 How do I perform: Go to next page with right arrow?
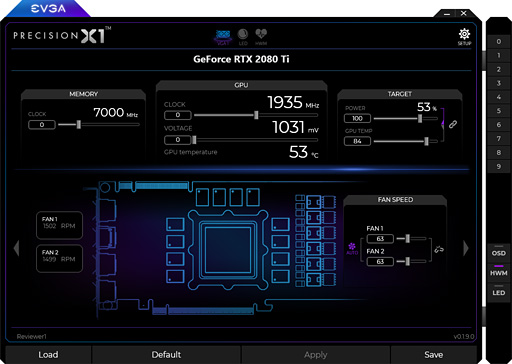(466, 248)
